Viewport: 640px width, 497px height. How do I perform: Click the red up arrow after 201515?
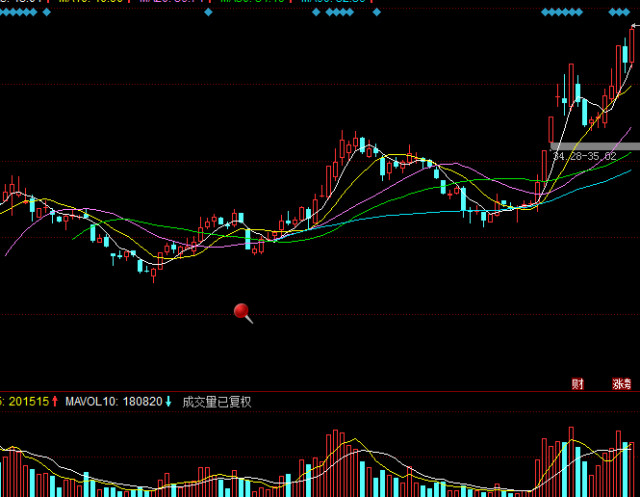tap(55, 402)
